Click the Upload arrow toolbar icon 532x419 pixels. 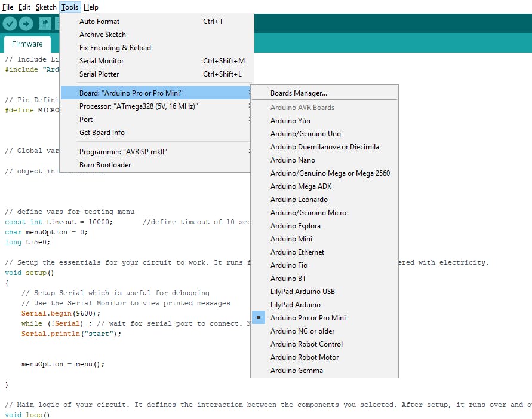tap(26, 23)
